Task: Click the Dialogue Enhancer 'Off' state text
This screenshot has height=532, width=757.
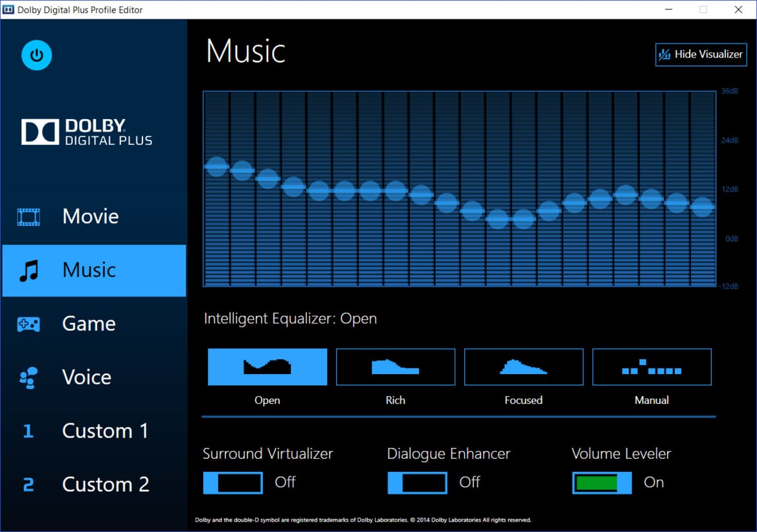Action: tap(469, 482)
